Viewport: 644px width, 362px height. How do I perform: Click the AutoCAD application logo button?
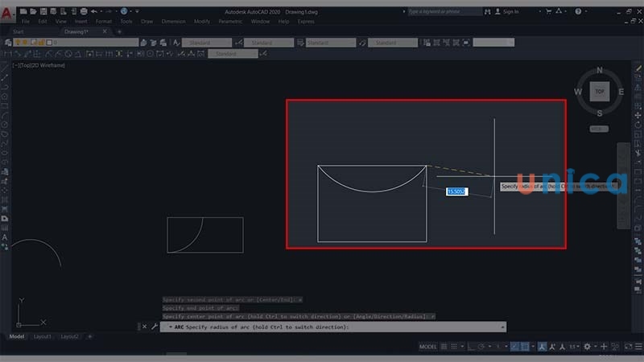pos(7,13)
